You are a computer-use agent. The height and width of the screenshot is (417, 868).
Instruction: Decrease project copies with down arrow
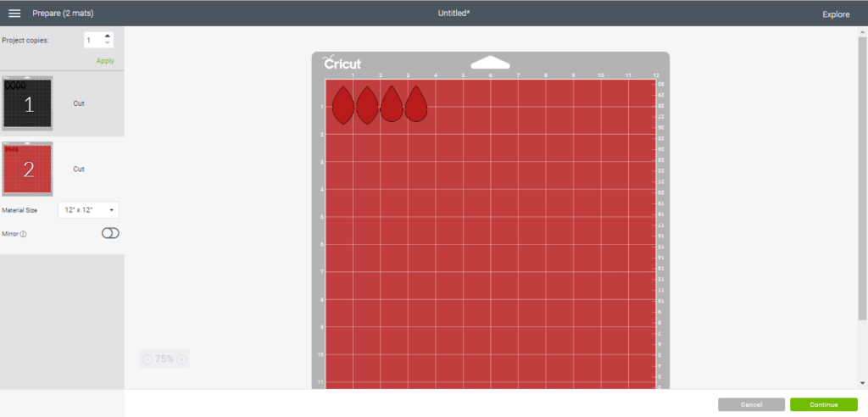[107, 43]
